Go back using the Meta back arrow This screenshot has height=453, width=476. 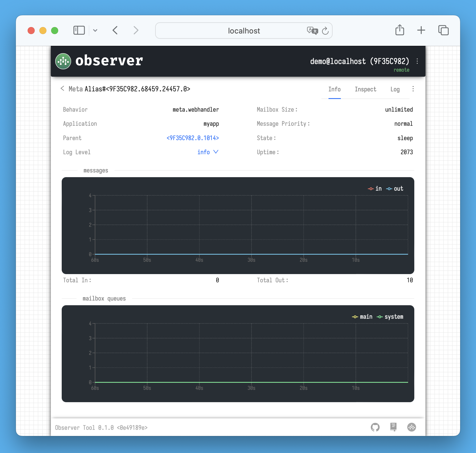62,89
